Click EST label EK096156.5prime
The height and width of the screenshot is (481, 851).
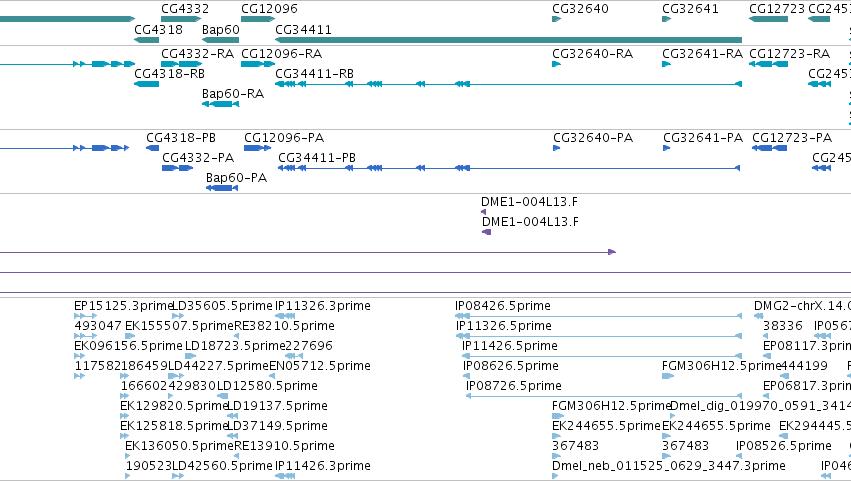coord(128,346)
